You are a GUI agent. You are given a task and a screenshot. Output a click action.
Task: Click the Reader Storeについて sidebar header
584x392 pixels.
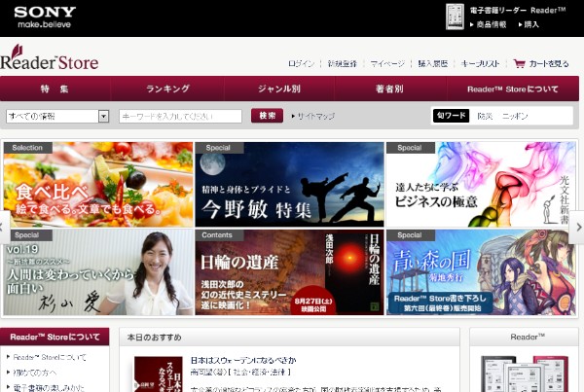click(55, 337)
